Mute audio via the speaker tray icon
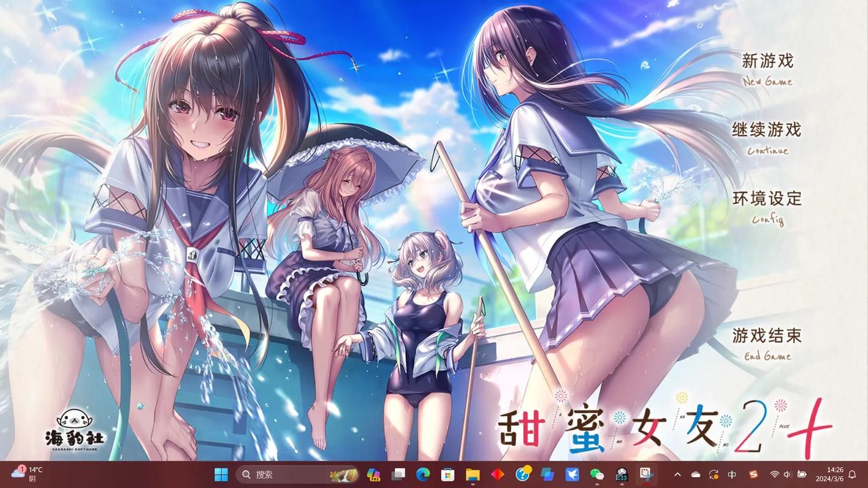Image resolution: width=868 pixels, height=488 pixels. pyautogui.click(x=787, y=475)
